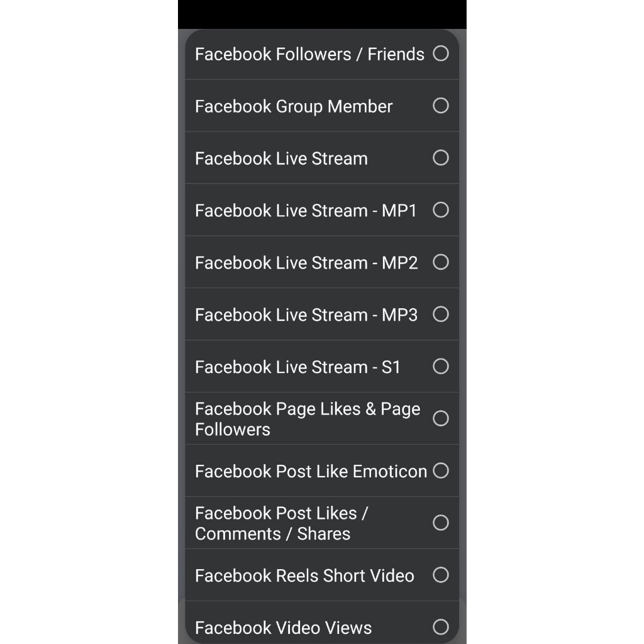Choose Page Likes & Page Followers radio circle
Viewport: 644px width, 644px height.
[441, 419]
